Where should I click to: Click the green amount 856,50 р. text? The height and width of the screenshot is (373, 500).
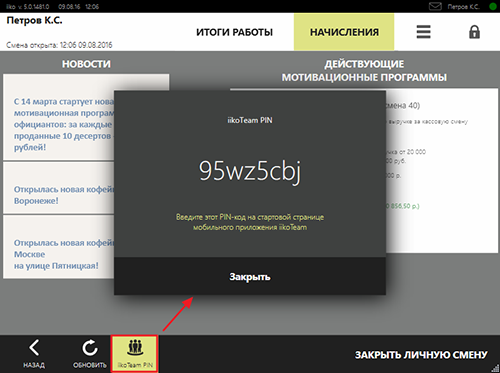[x=403, y=206]
